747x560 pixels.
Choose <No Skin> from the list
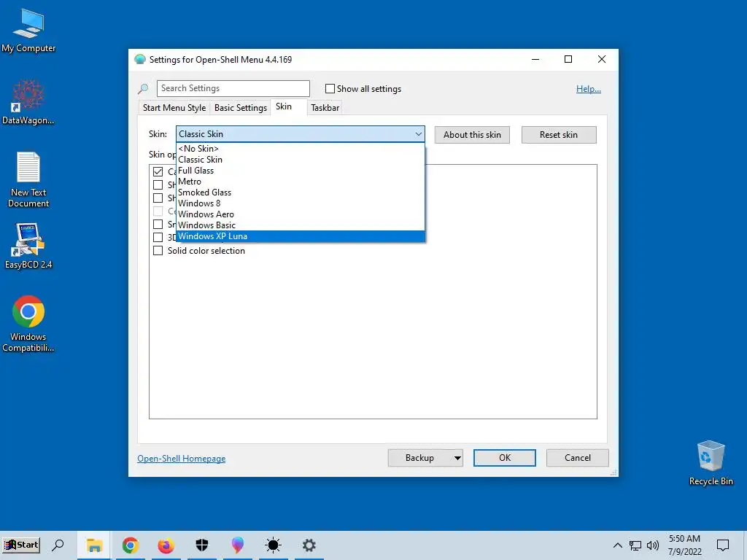[300, 149]
